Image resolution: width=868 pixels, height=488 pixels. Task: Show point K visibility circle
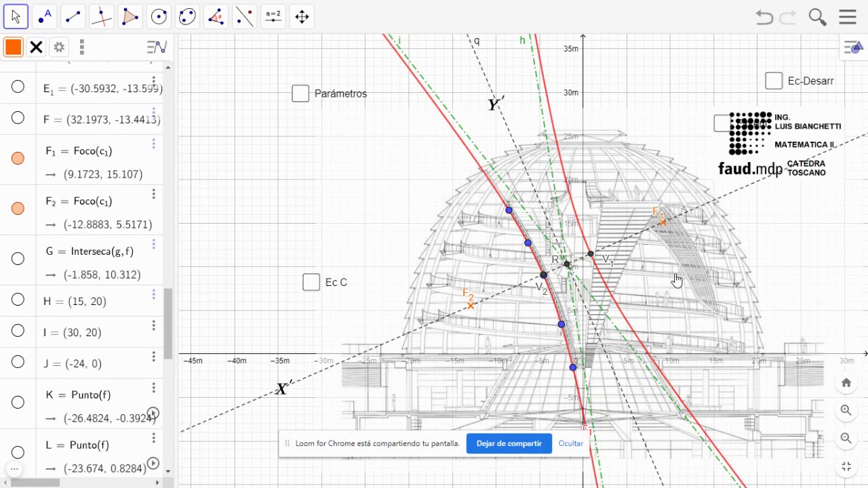(18, 402)
